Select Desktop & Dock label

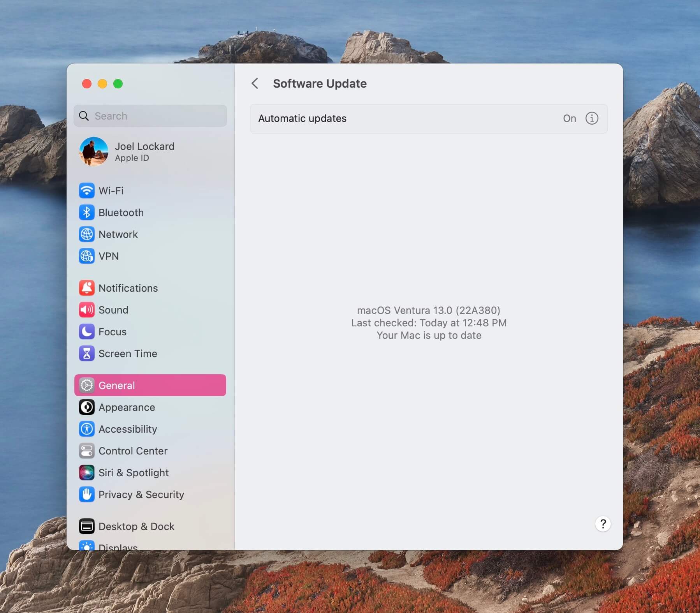click(x=136, y=526)
